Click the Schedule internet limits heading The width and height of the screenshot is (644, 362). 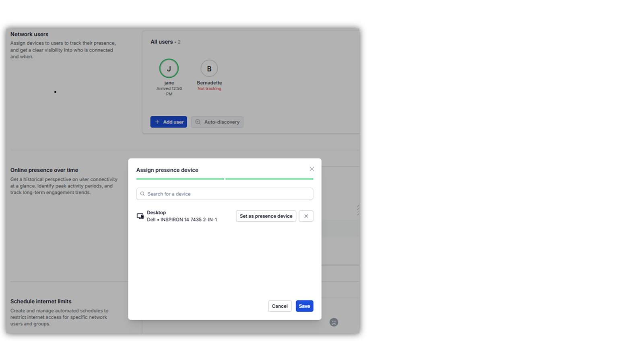click(x=41, y=301)
